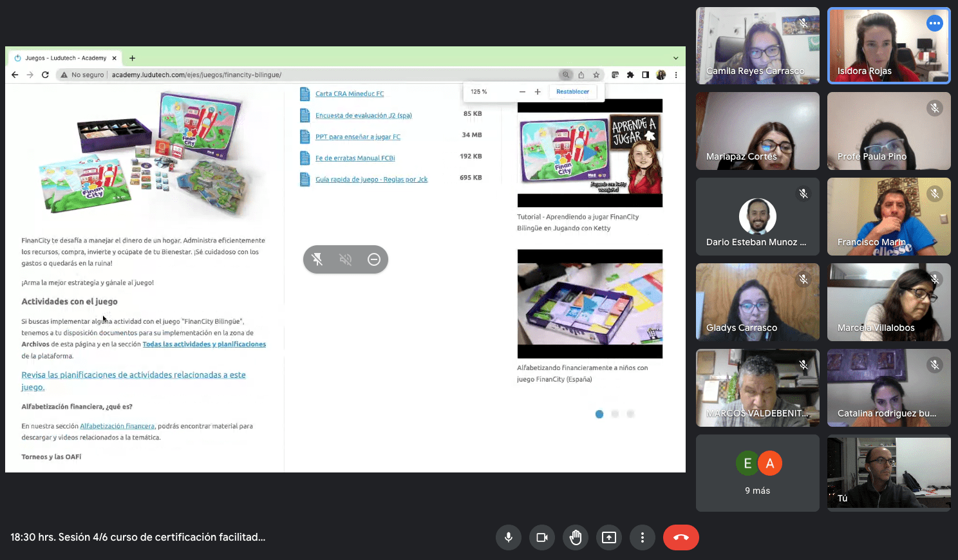
Task: Click the 85 KB file size
Action: pyautogui.click(x=473, y=114)
